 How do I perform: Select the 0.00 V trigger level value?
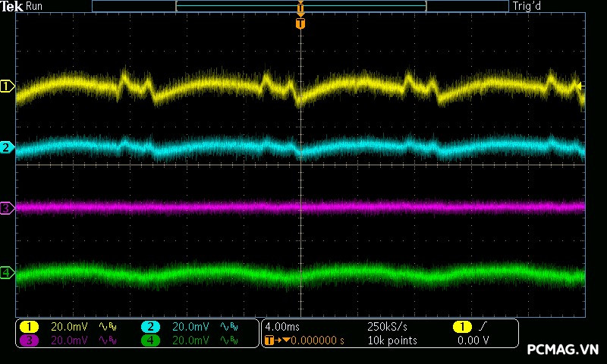(x=473, y=340)
